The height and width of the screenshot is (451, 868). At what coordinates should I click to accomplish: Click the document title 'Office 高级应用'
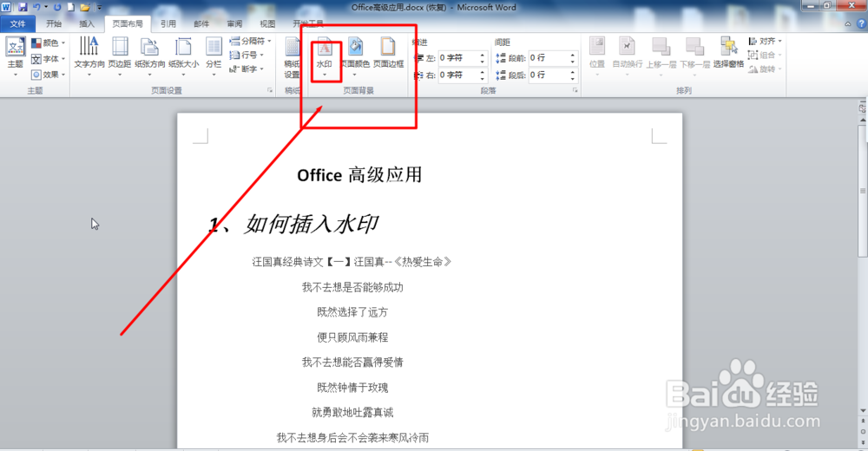click(x=359, y=175)
